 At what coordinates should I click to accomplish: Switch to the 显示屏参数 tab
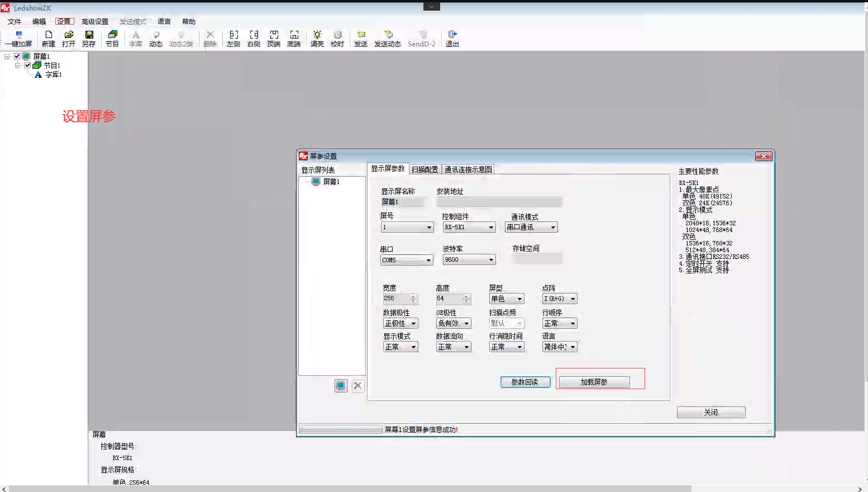tap(388, 169)
